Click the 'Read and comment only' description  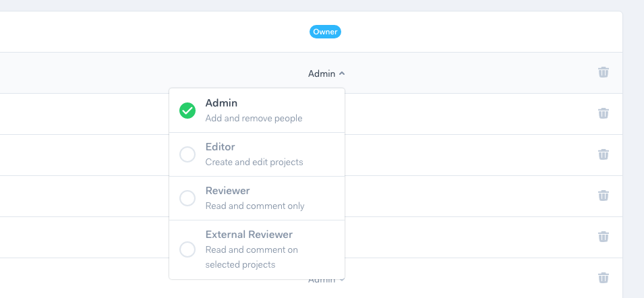pyautogui.click(x=255, y=206)
